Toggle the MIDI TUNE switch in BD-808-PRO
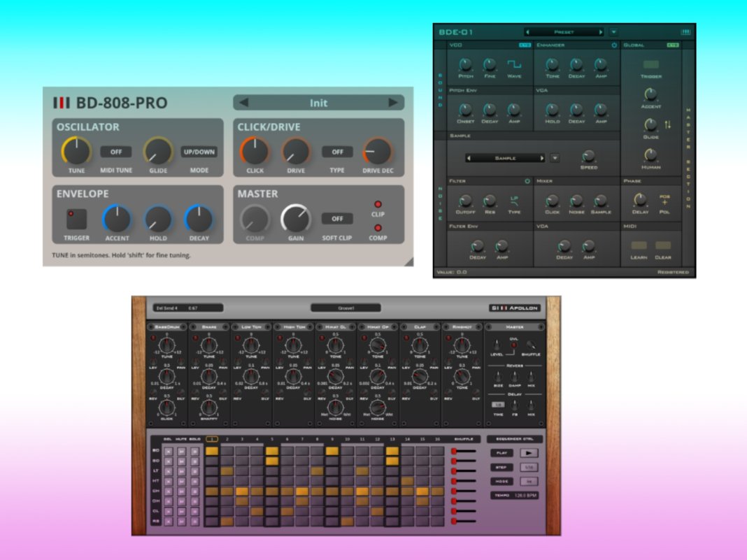Image resolution: width=747 pixels, height=560 pixels. pyautogui.click(x=117, y=152)
